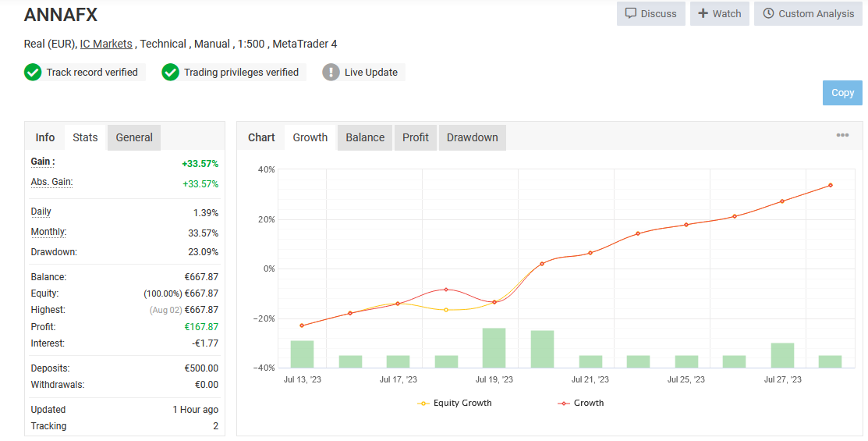Click the Gain label

(x=43, y=162)
